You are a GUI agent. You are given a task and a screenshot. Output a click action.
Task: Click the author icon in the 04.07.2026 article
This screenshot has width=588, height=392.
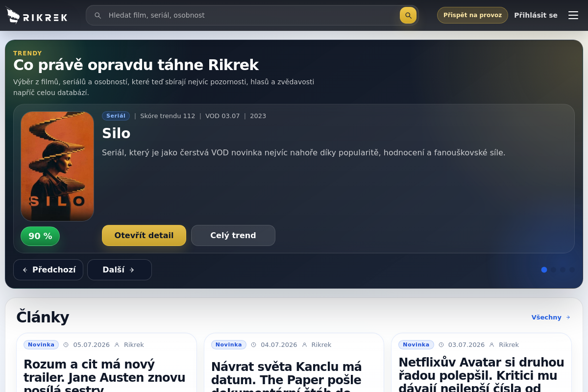pos(305,345)
